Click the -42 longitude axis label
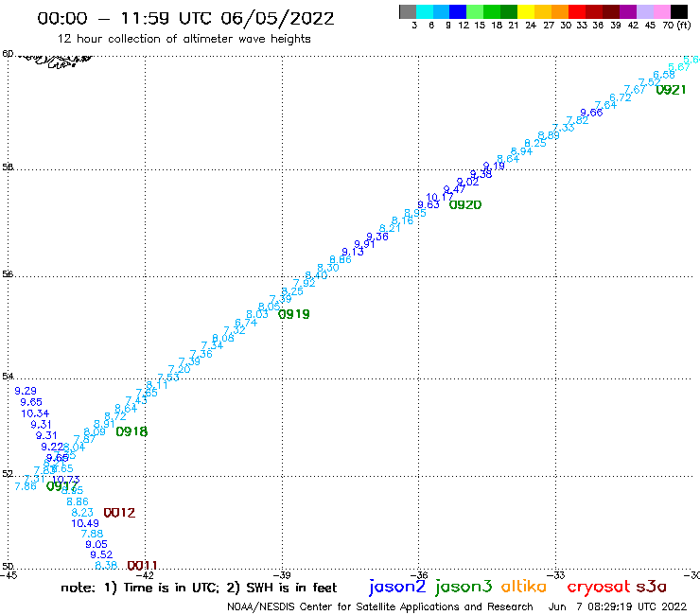Image resolution: width=700 pixels, height=615 pixels. [x=146, y=575]
